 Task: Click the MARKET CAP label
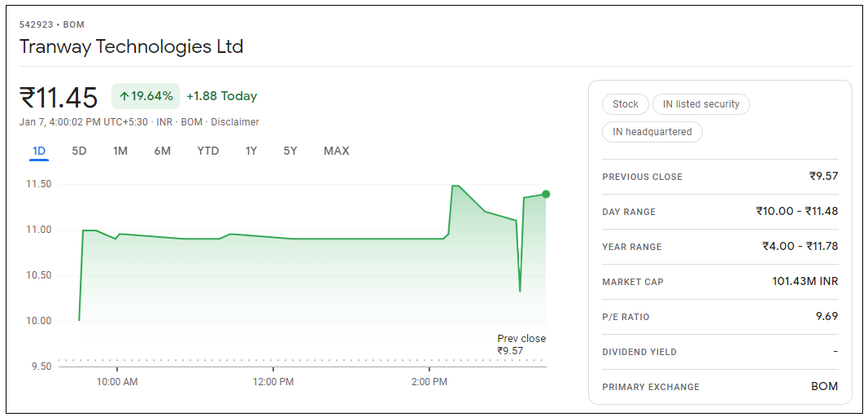633,282
